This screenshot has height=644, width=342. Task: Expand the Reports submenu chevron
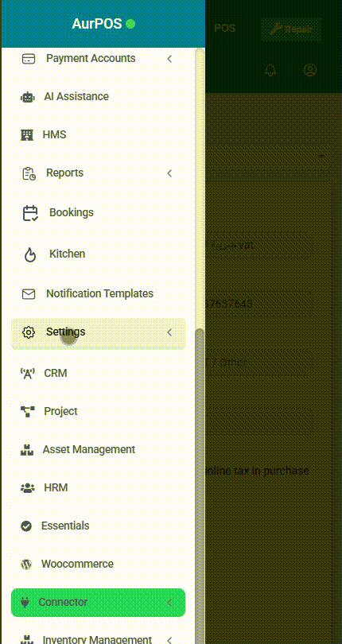coord(169,173)
